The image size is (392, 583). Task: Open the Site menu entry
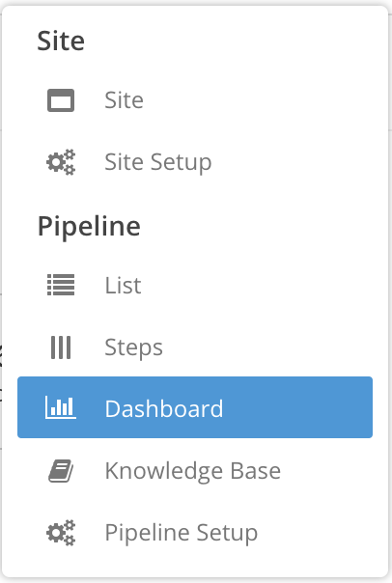point(124,100)
